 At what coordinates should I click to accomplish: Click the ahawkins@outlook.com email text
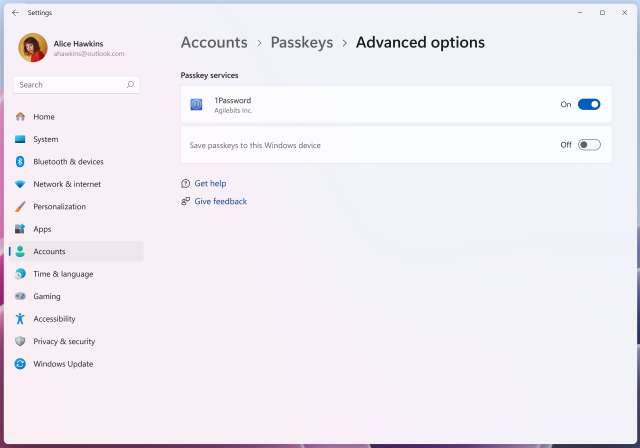coord(89,54)
